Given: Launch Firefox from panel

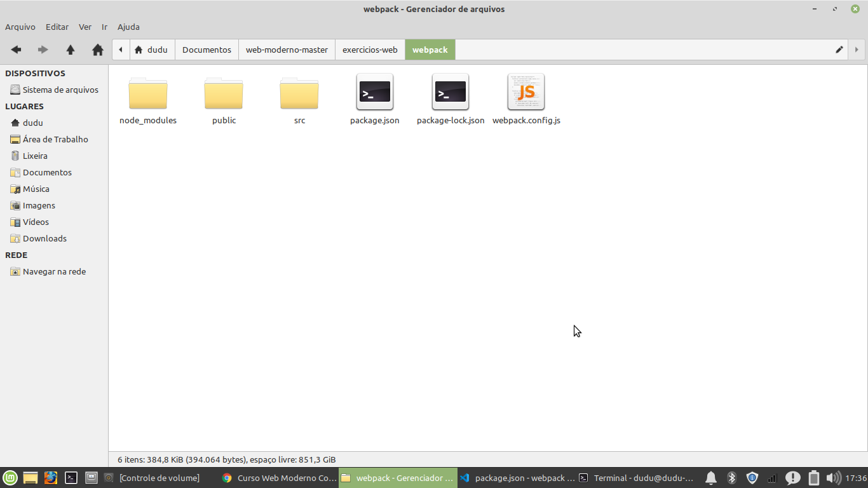Looking at the screenshot, I should [x=51, y=478].
